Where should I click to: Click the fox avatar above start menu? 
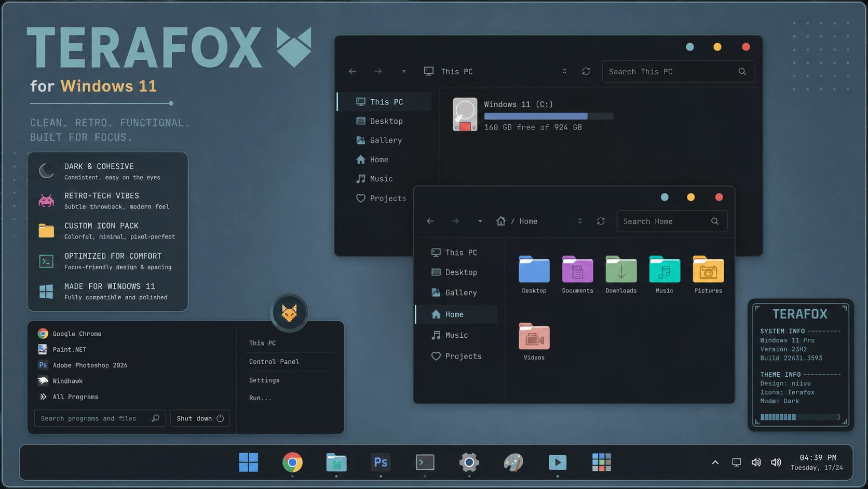(289, 313)
